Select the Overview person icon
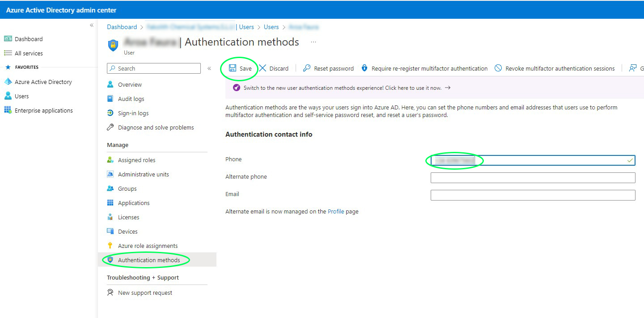Viewport: 644px width, 318px height. [110, 84]
